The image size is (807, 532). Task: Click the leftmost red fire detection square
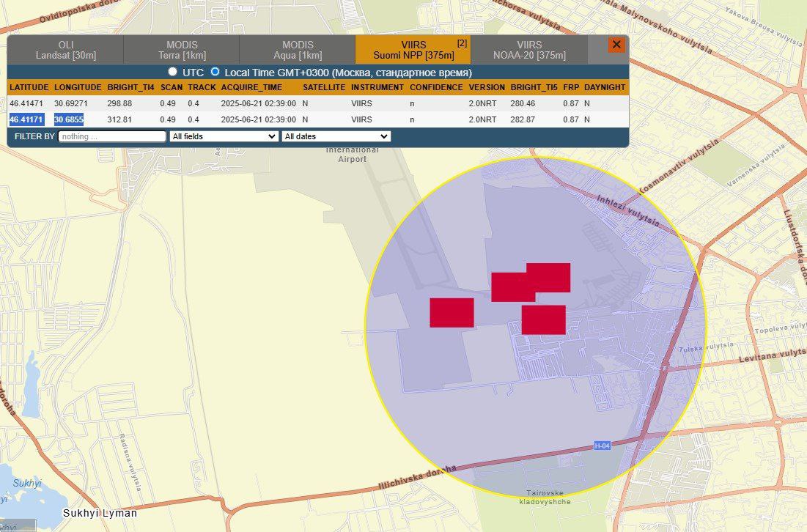click(452, 313)
